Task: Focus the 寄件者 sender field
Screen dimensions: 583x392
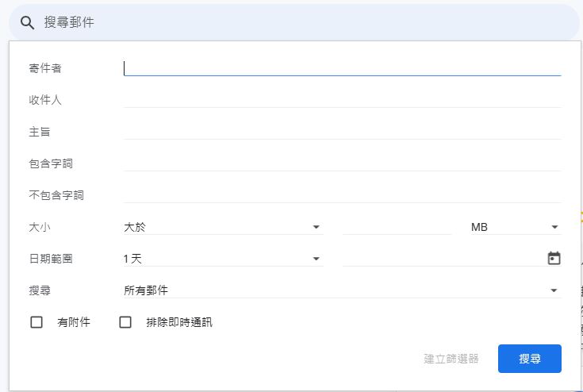Action: tap(342, 68)
